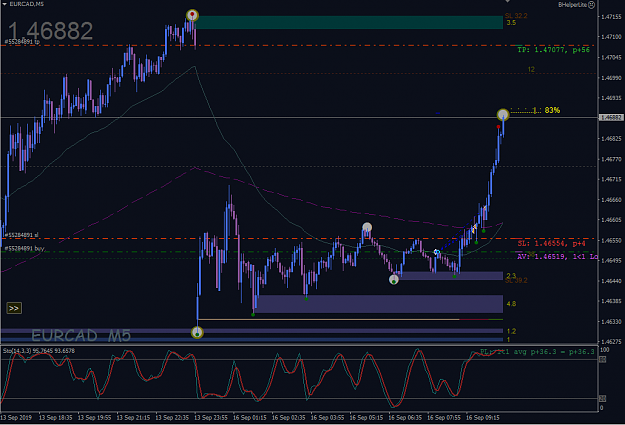Click the SL: 1.46554, p+4 label

pos(551,243)
